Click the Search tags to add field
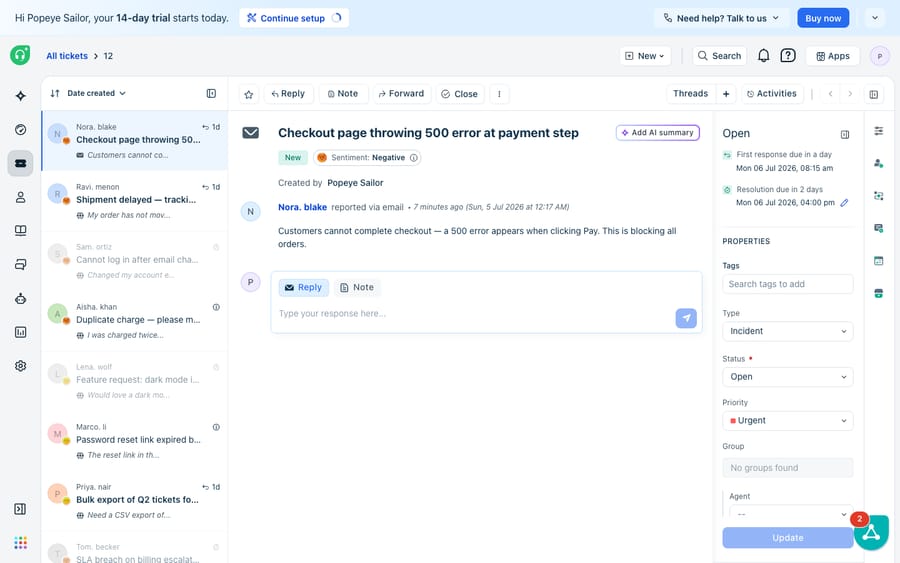This screenshot has width=900, height=563. [x=788, y=284]
